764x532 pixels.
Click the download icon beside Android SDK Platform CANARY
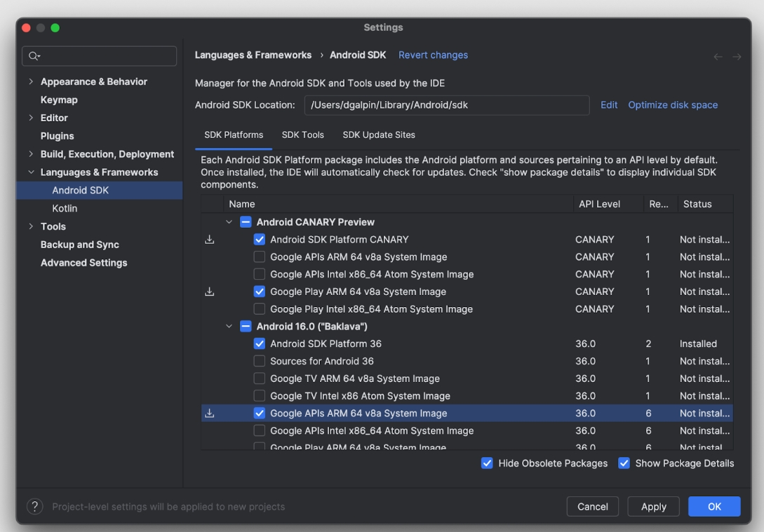(x=210, y=240)
